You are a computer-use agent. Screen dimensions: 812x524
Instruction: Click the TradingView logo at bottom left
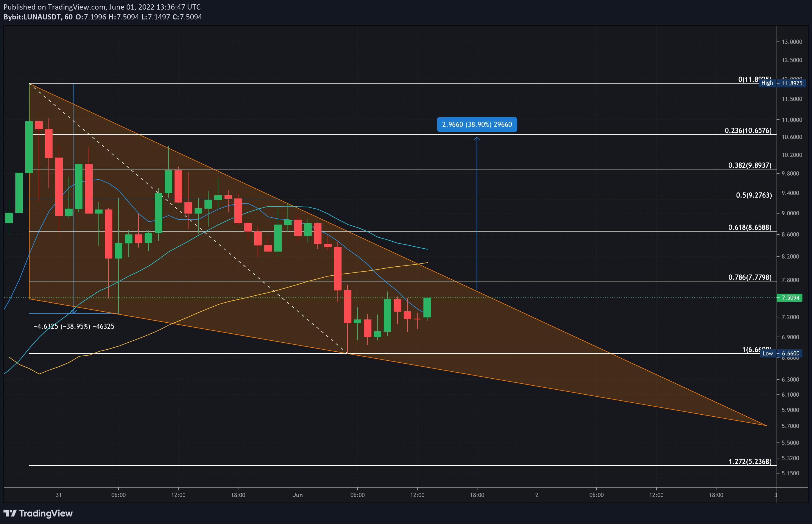click(38, 513)
